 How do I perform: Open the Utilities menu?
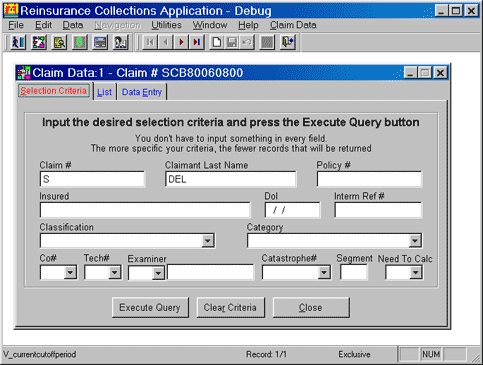(166, 25)
